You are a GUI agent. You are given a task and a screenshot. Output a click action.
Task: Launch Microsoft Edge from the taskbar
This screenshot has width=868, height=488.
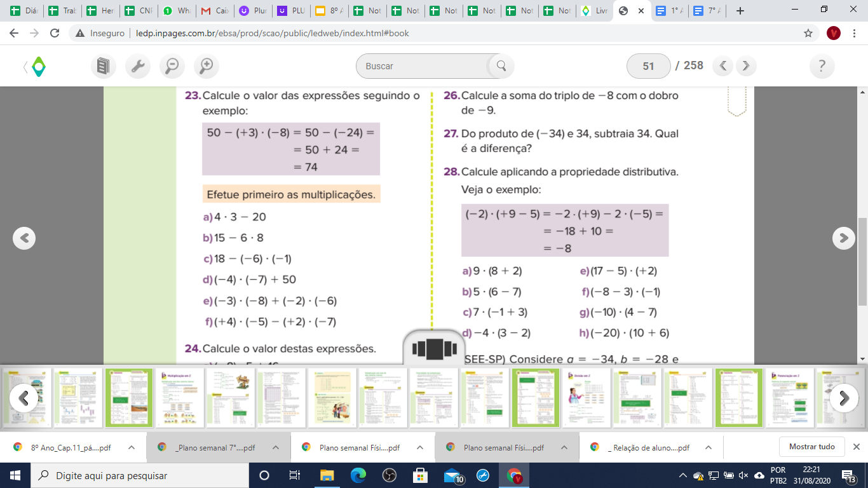358,475
